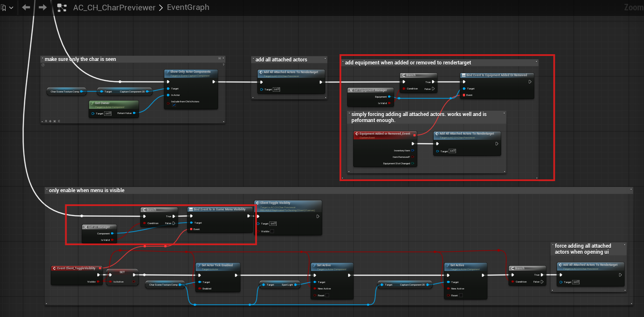Click the Item Removed? pin on the custom event
This screenshot has height=317, width=644.
pos(412,157)
